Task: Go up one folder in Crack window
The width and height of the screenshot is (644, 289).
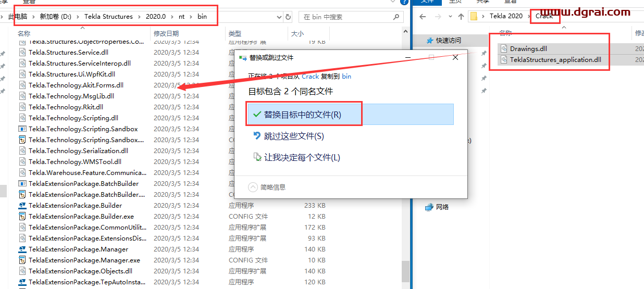Action: pyautogui.click(x=461, y=16)
